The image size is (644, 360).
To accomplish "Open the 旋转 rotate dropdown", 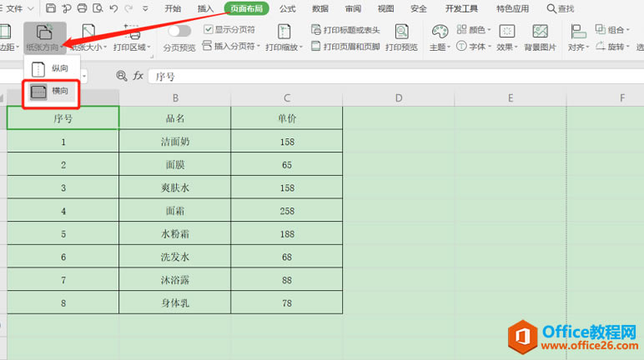I will pos(612,46).
